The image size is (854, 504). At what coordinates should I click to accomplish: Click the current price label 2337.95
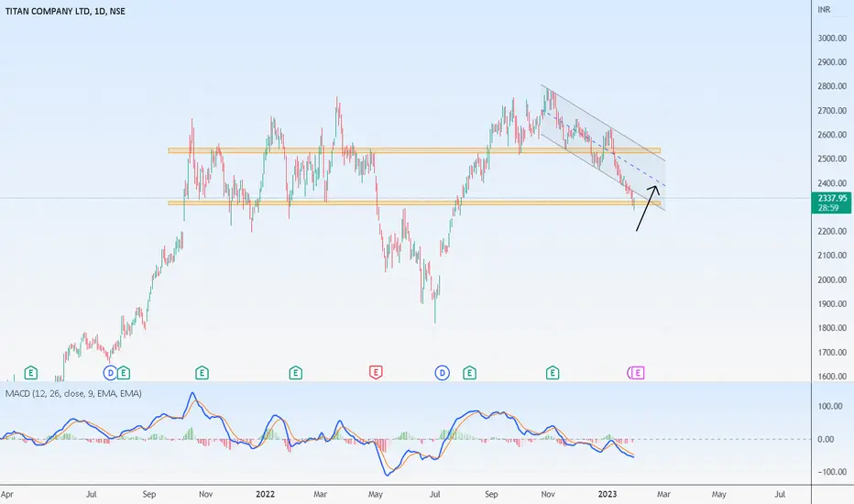click(x=831, y=203)
